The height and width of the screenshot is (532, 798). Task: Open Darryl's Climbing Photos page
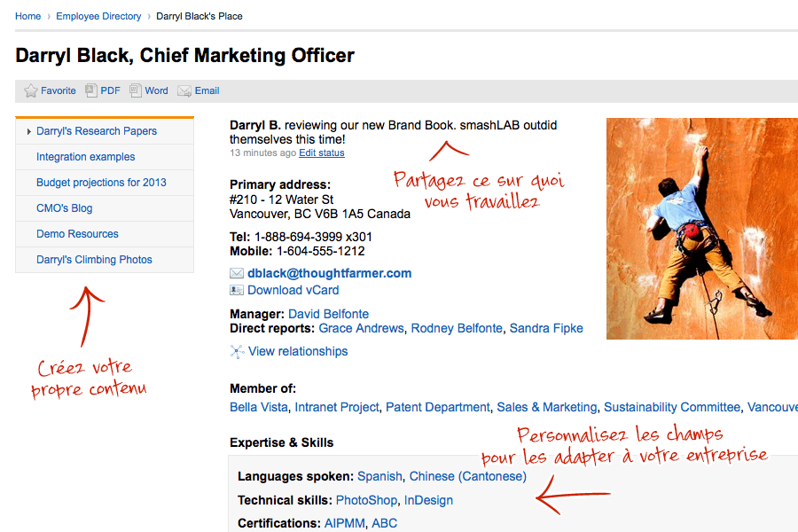click(94, 260)
